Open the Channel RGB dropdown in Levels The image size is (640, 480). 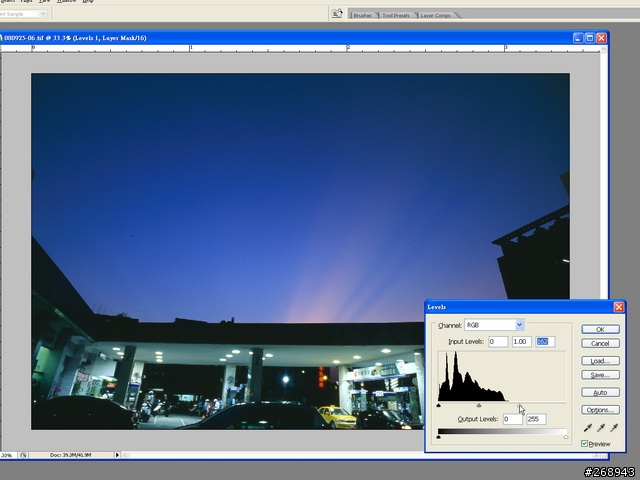[494, 325]
